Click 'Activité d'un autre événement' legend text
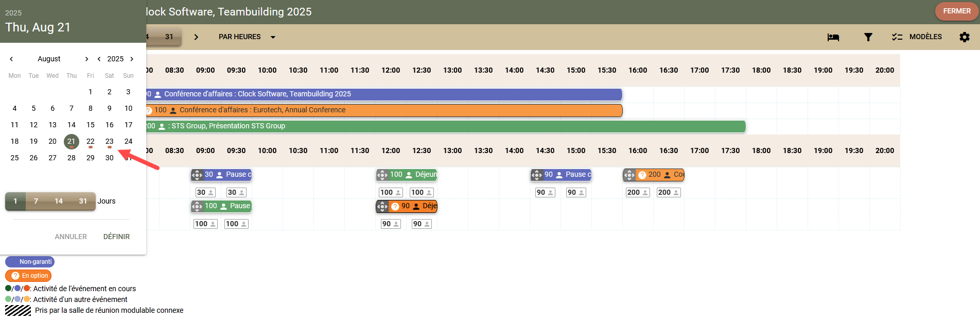 [80, 299]
